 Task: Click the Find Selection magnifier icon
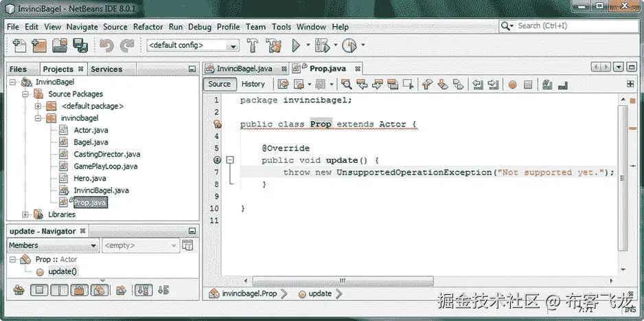tap(346, 85)
